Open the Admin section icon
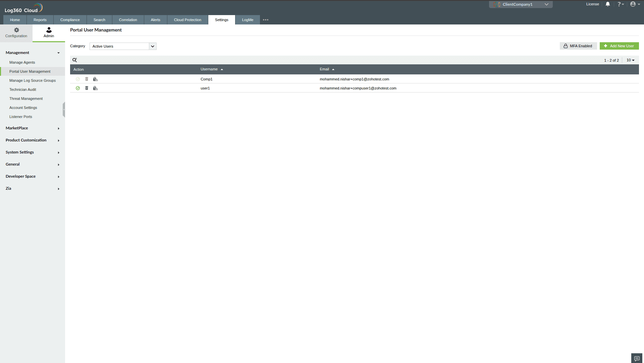This screenshot has width=644, height=363. point(48,32)
